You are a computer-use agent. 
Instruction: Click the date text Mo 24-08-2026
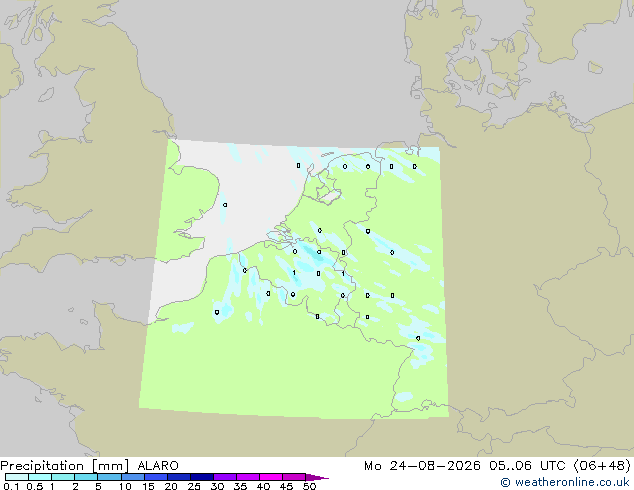422,466
